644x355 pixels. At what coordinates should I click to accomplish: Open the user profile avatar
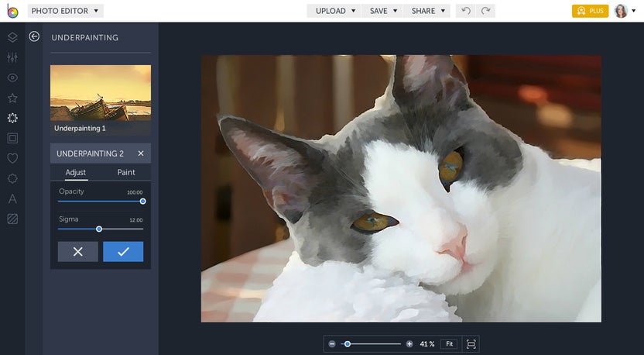pos(621,11)
